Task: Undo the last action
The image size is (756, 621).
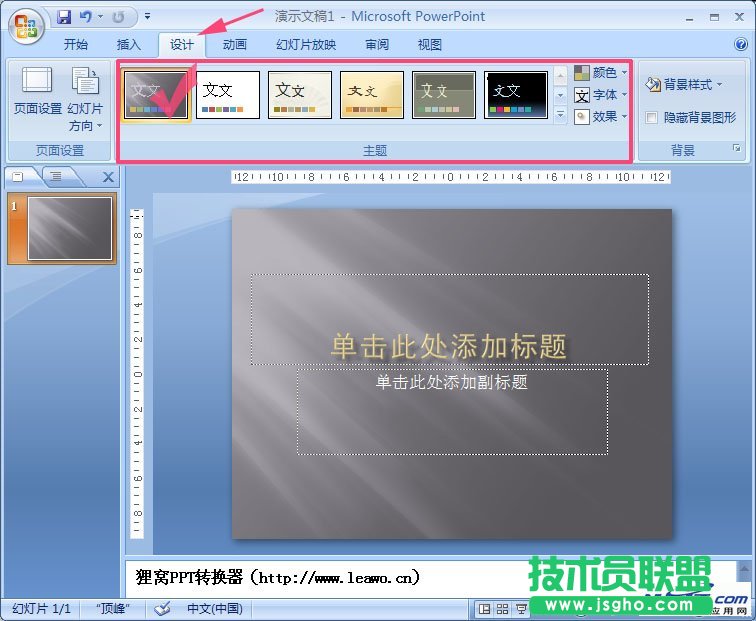Action: coord(85,17)
